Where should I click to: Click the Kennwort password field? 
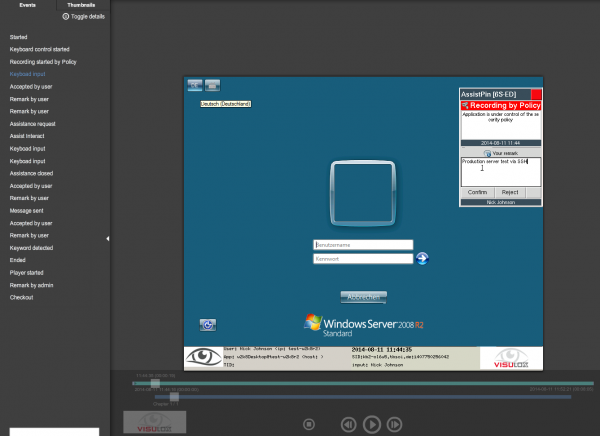coord(363,259)
